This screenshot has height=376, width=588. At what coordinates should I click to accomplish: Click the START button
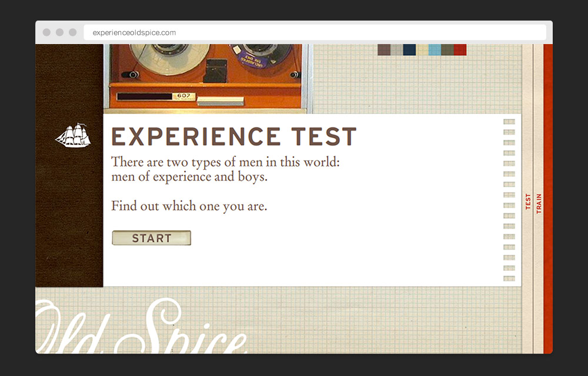[x=152, y=238]
